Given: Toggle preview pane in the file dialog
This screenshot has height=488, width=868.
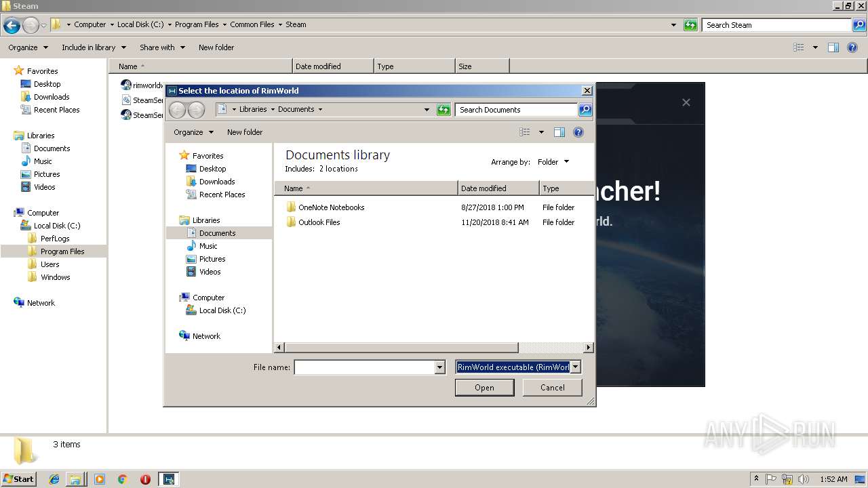Looking at the screenshot, I should tap(559, 132).
